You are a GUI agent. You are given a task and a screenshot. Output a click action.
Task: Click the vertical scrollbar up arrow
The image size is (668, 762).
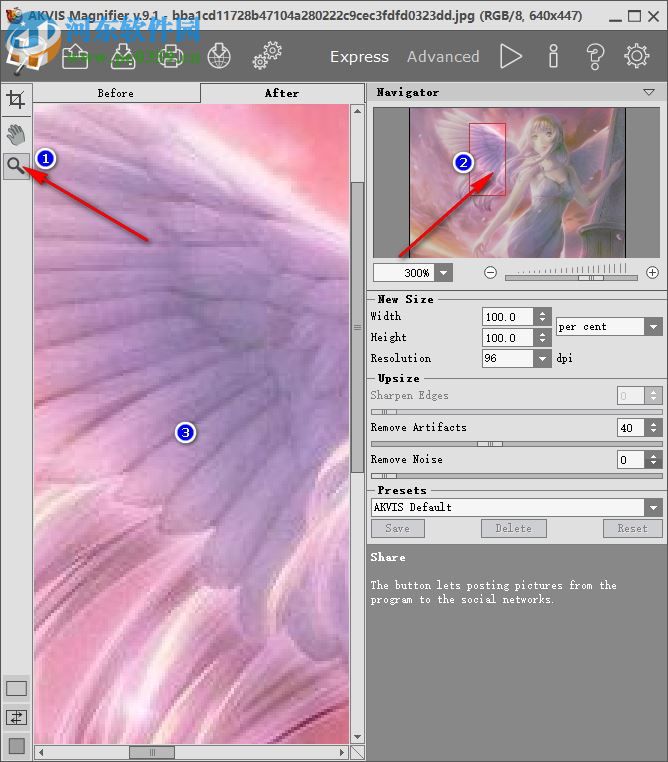point(358,111)
